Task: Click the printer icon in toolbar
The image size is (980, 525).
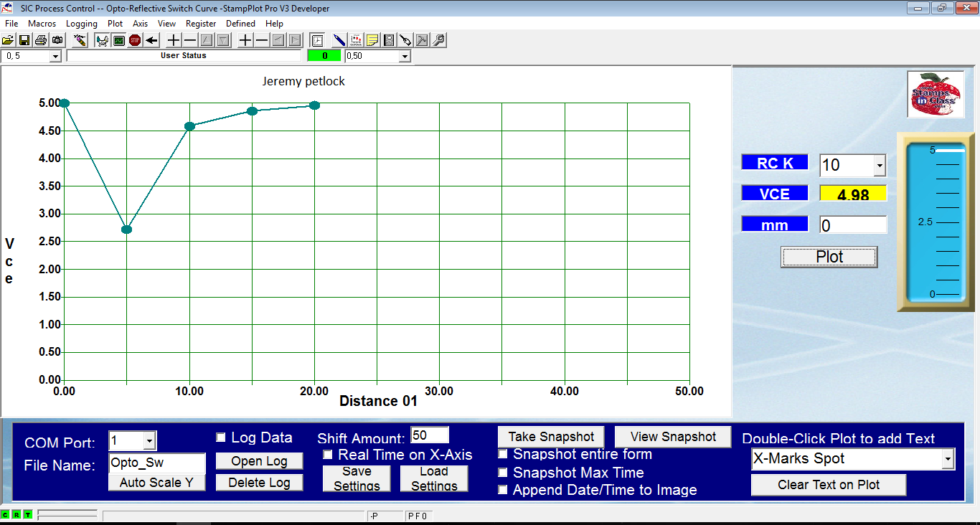Action: [41, 40]
